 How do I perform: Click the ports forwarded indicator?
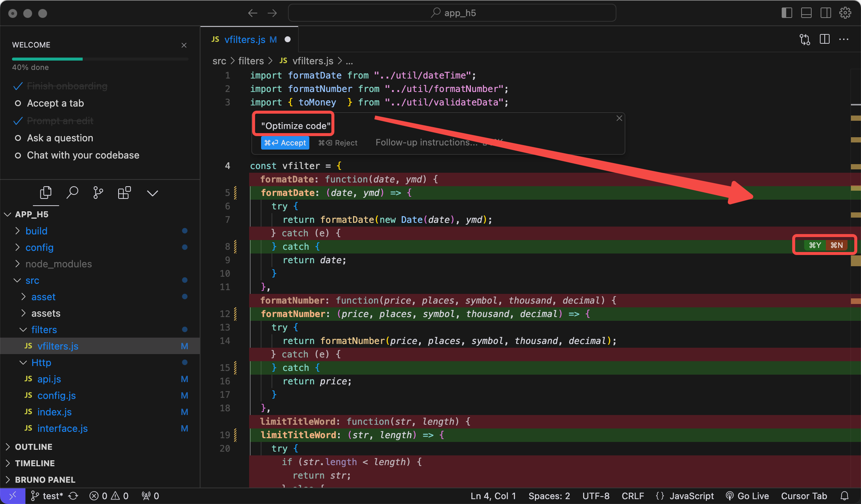[x=150, y=496]
